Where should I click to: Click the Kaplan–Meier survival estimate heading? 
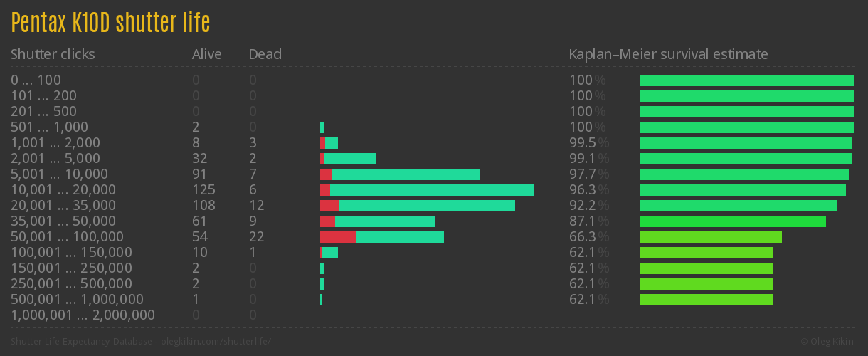click(x=668, y=54)
